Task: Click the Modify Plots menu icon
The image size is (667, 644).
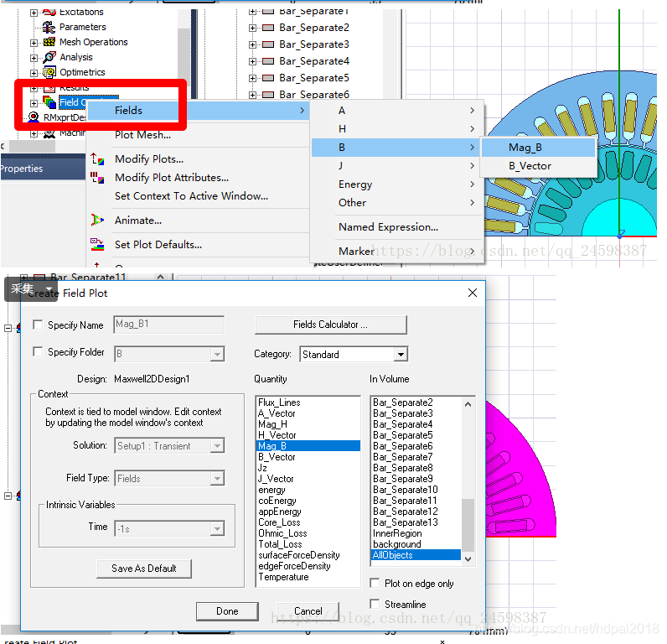Action: (x=97, y=159)
